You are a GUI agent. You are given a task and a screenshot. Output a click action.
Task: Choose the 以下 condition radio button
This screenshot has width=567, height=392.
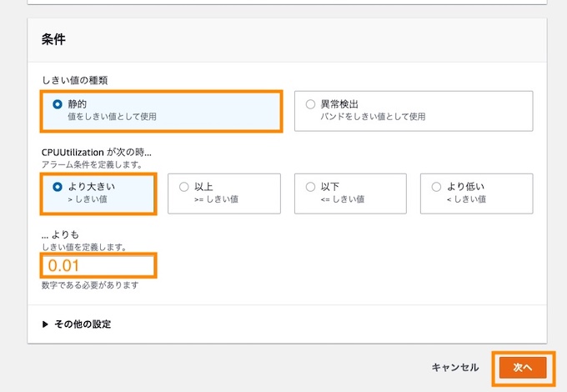(x=310, y=187)
